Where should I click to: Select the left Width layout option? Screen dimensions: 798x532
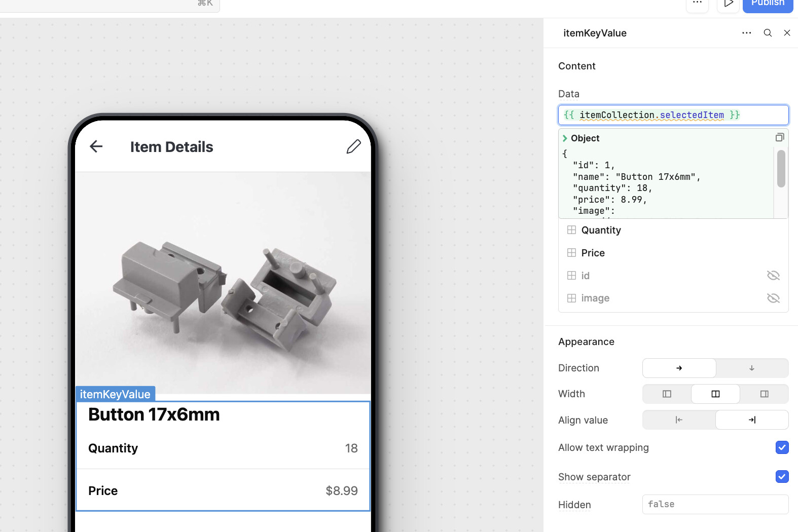[667, 394]
